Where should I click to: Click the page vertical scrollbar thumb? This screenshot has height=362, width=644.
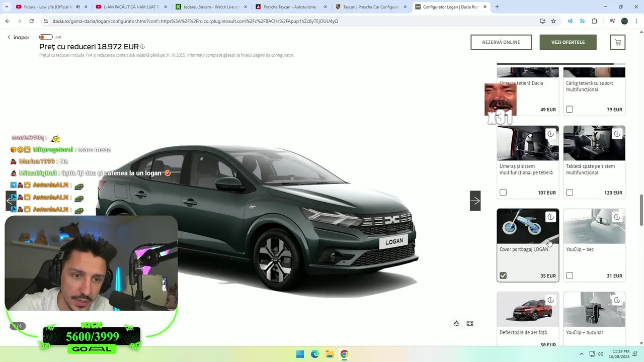(x=641, y=210)
